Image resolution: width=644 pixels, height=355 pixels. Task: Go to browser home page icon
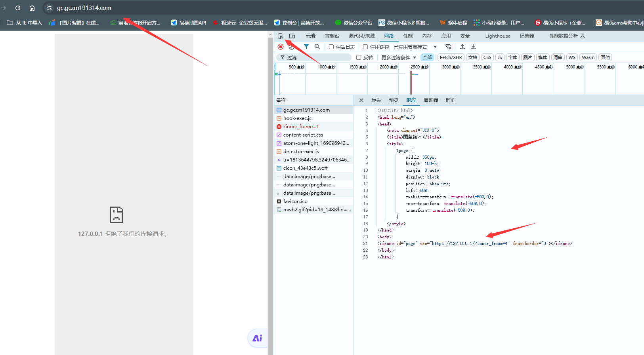[x=32, y=8]
